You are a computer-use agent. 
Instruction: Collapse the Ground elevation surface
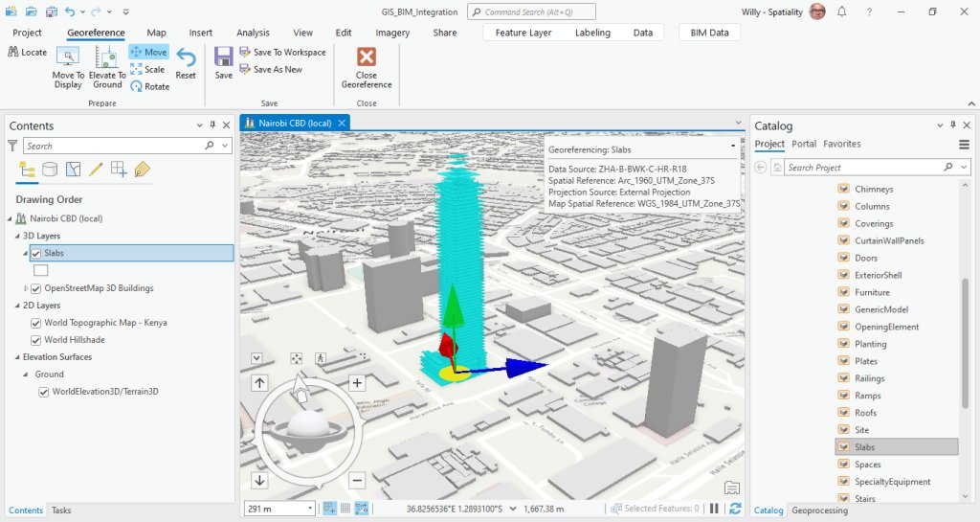(x=26, y=374)
